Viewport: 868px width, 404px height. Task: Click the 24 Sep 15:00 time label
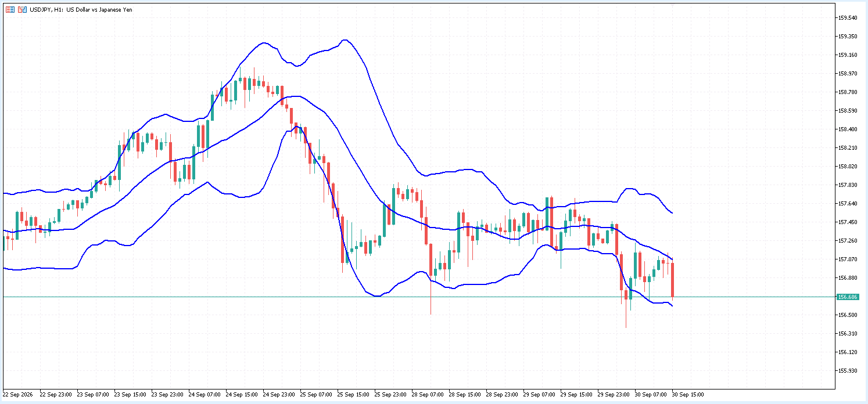coord(242,395)
